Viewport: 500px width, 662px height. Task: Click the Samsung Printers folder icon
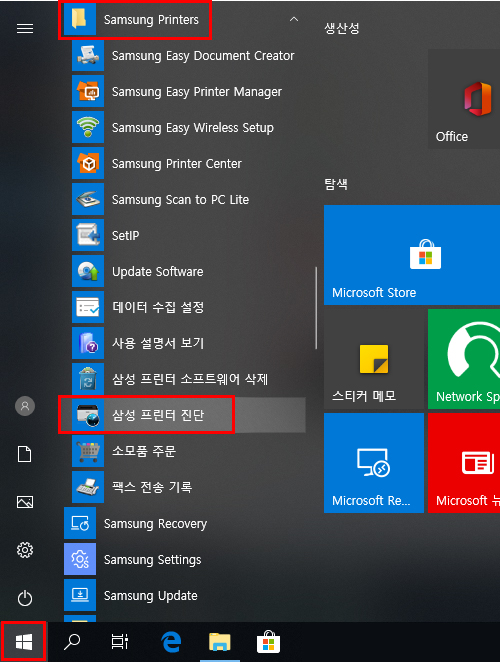(80, 19)
